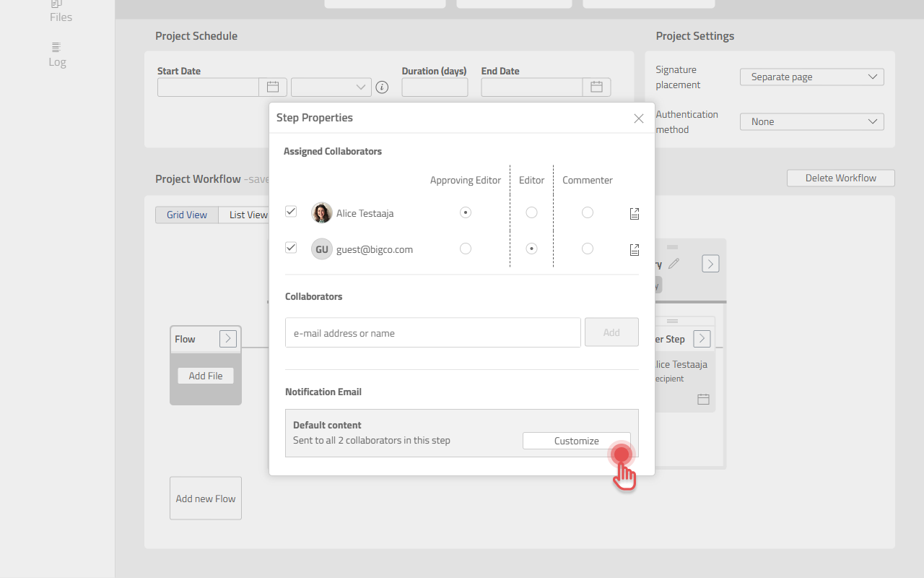Screen dimensions: 924x578
Task: Open Signature placement dropdown
Action: [811, 77]
